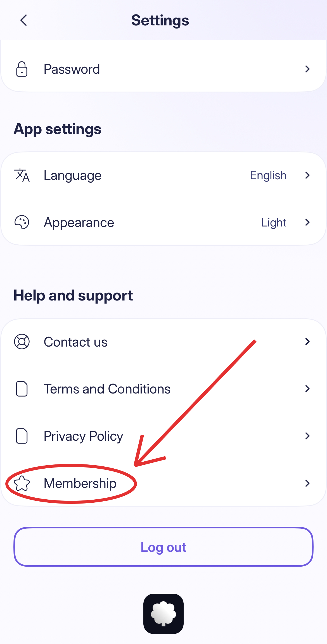Image resolution: width=327 pixels, height=644 pixels.
Task: Tap the document icon beside Privacy Policy
Action: tap(22, 436)
